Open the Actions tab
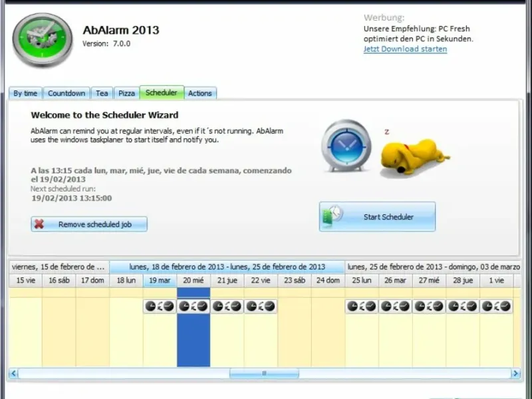The height and width of the screenshot is (399, 532). point(200,93)
